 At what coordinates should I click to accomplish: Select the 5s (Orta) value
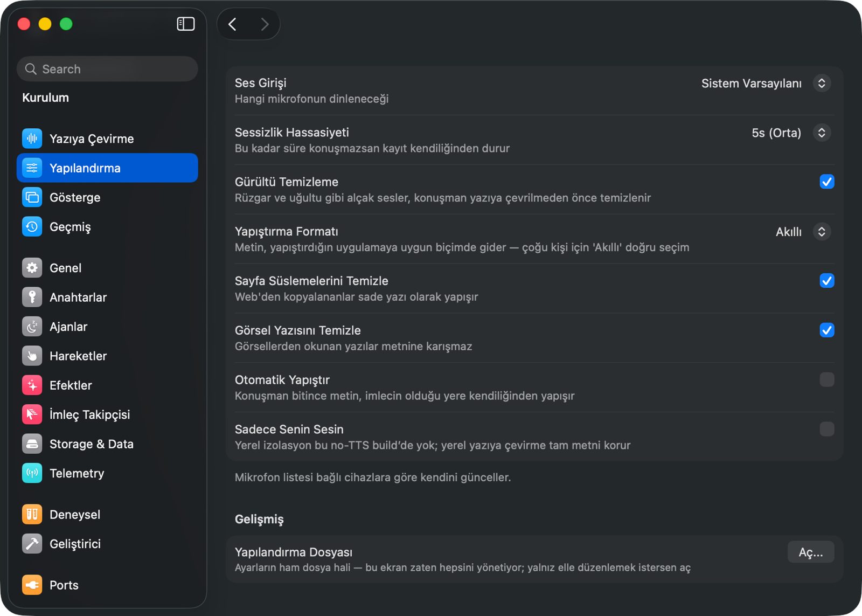(776, 133)
